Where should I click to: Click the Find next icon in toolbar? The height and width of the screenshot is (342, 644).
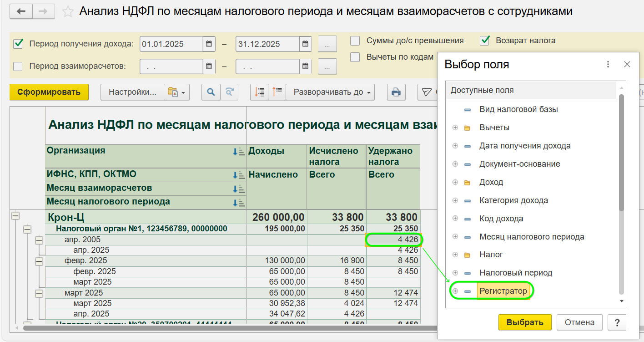(229, 92)
